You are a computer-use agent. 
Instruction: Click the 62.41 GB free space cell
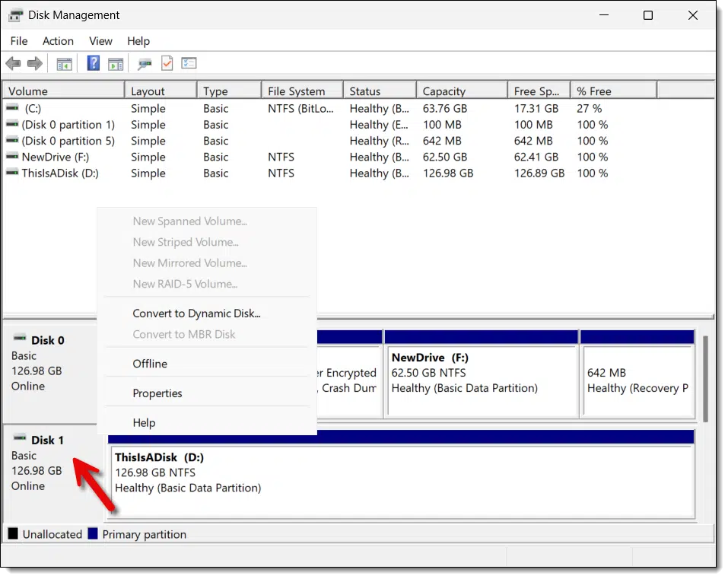536,157
